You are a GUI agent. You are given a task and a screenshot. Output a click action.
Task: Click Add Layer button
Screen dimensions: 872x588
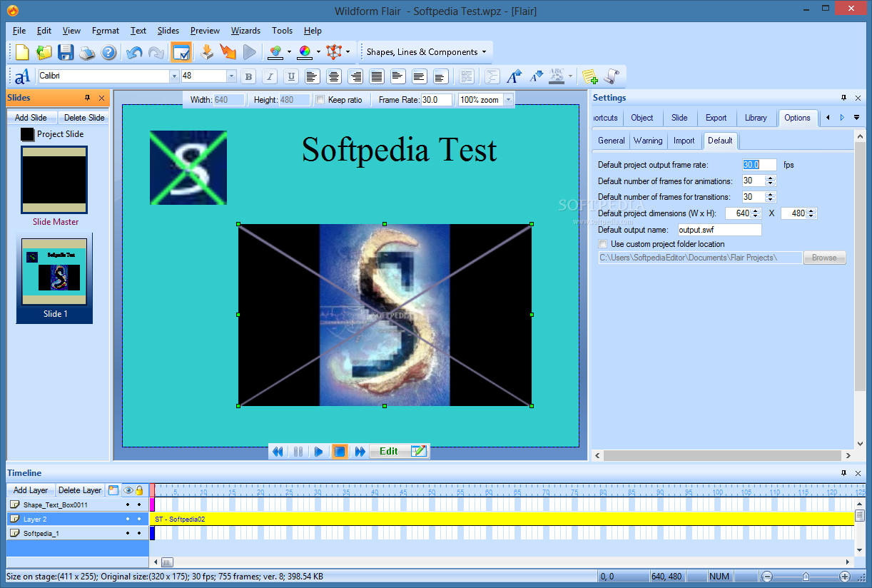[x=31, y=490]
